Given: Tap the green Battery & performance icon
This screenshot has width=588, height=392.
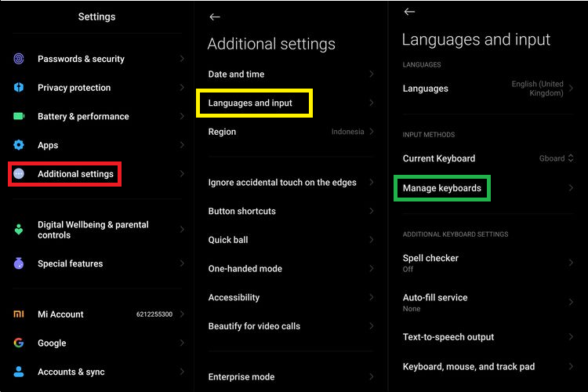Looking at the screenshot, I should pyautogui.click(x=19, y=116).
